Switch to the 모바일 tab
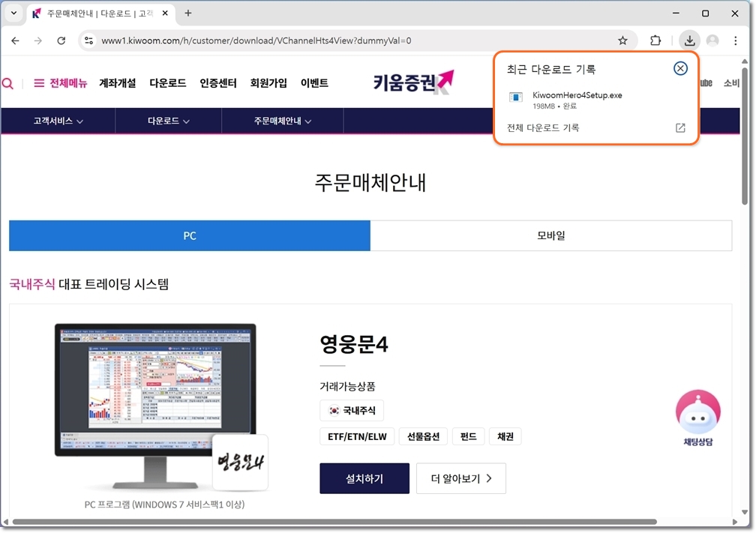This screenshot has height=533, width=756. click(551, 235)
